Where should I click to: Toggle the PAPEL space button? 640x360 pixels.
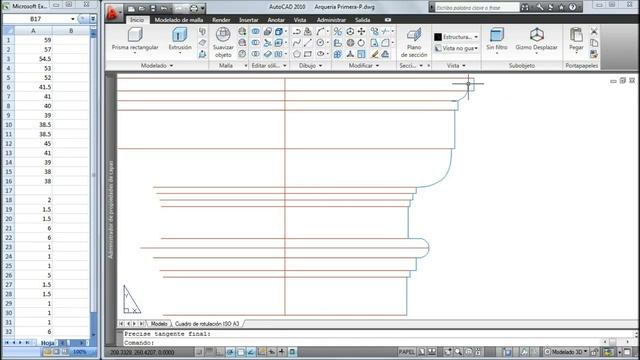407,352
